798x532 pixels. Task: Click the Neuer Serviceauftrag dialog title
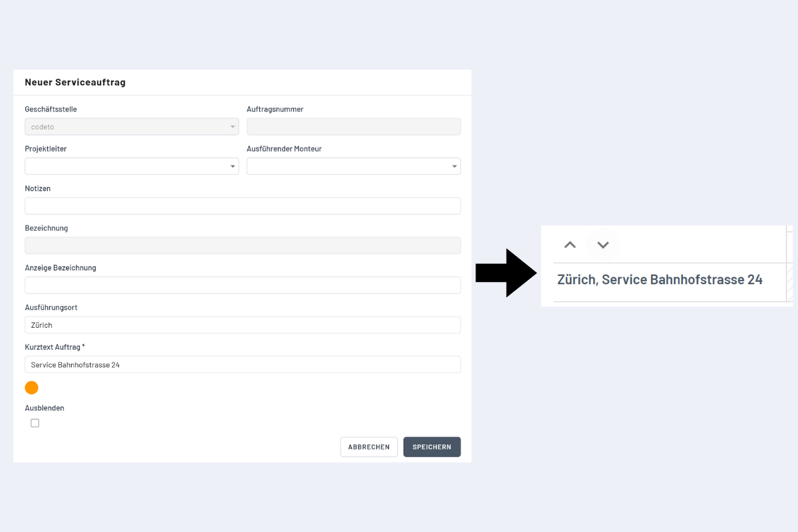point(74,82)
